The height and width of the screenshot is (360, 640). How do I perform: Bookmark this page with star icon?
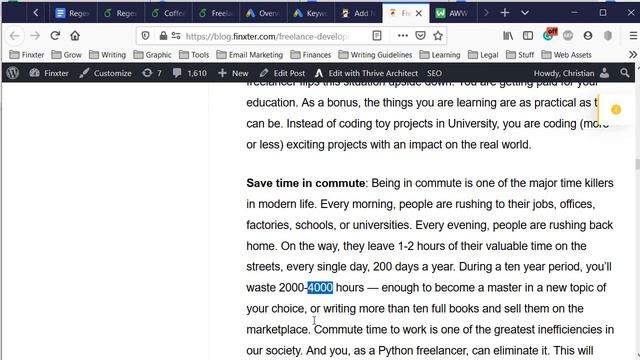click(x=438, y=36)
